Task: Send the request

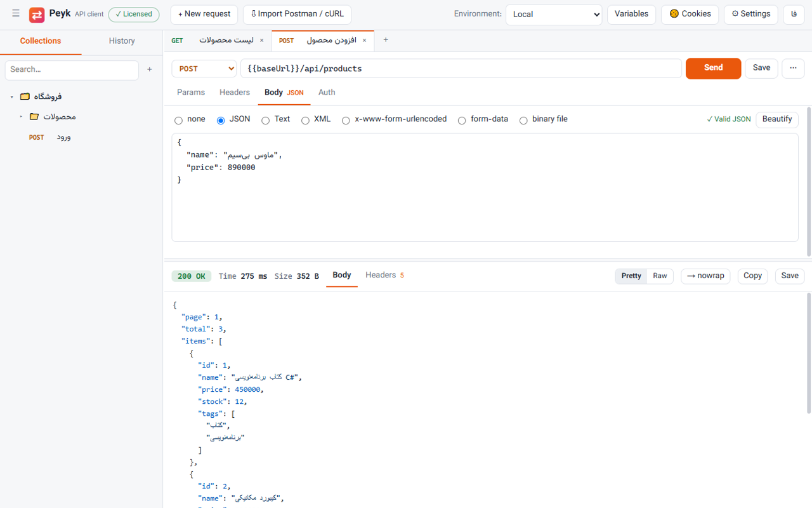Action: click(x=713, y=69)
